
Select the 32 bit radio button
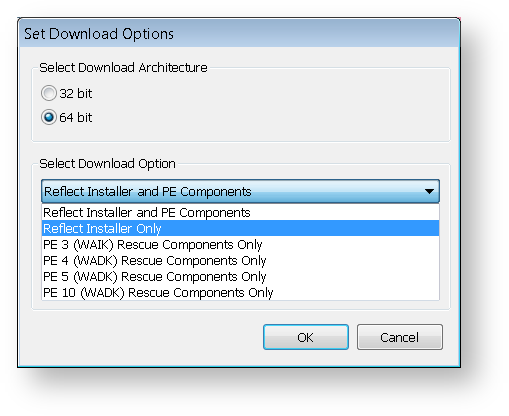(x=49, y=93)
